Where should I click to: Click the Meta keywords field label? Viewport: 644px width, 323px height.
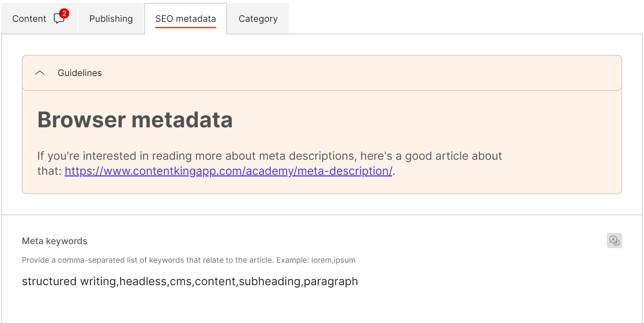(55, 241)
